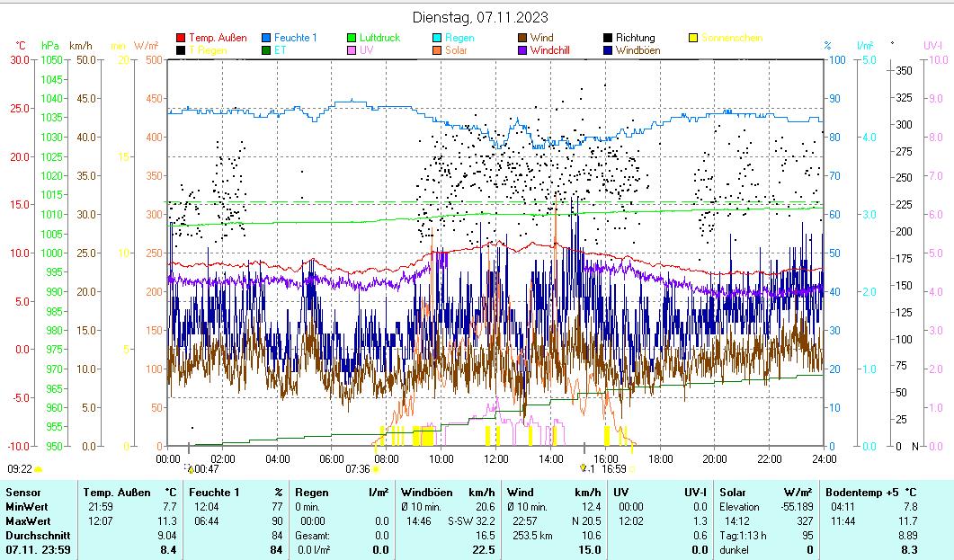Viewport: 954px width, 560px height.
Task: Click the 'Windchill' legend label
Action: click(550, 50)
